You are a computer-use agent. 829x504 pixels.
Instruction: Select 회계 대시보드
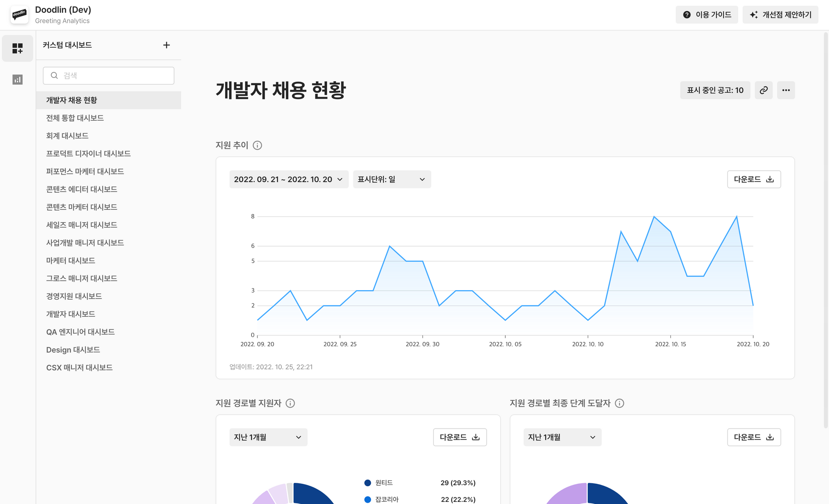pyautogui.click(x=109, y=136)
